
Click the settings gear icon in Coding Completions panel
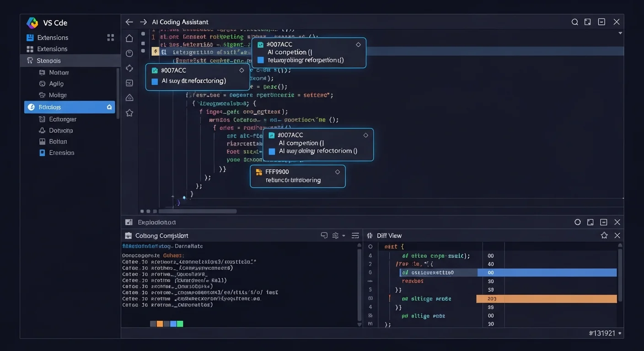335,235
